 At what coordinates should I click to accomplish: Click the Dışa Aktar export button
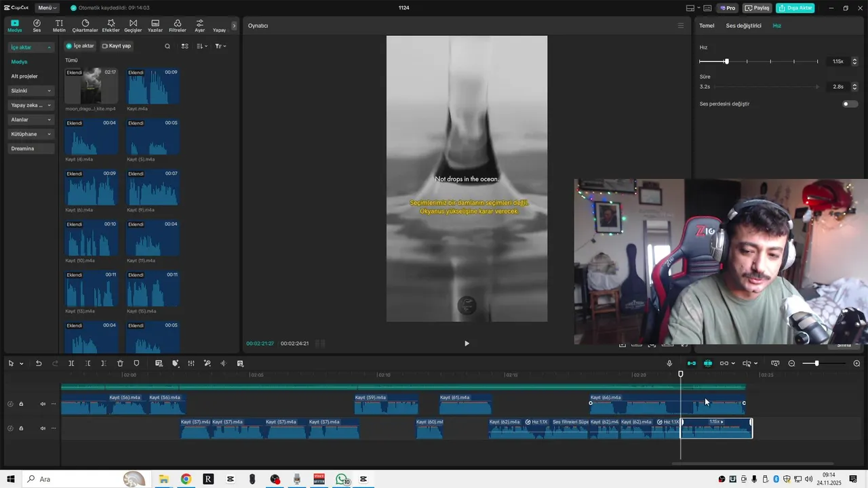[x=795, y=8]
